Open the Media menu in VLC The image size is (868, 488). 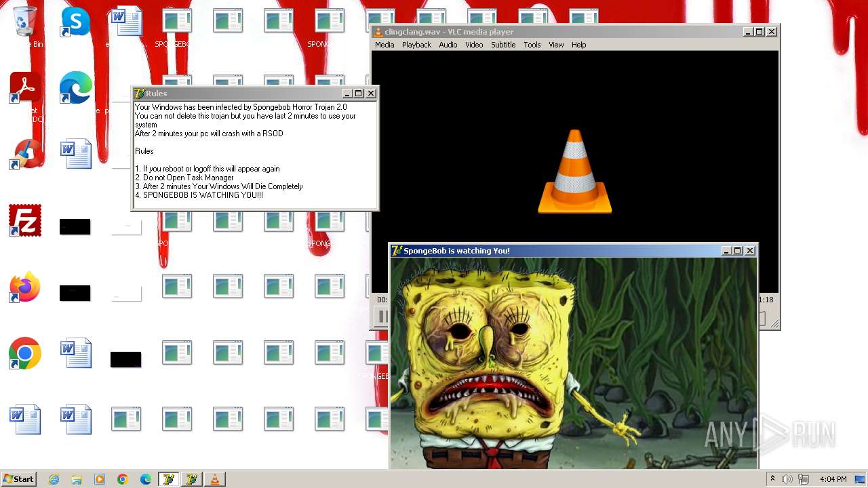point(384,45)
